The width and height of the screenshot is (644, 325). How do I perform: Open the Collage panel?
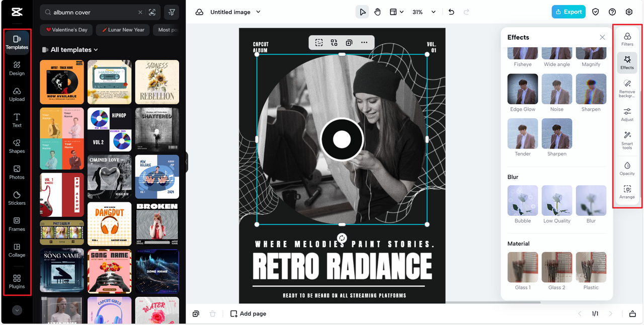pos(17,251)
